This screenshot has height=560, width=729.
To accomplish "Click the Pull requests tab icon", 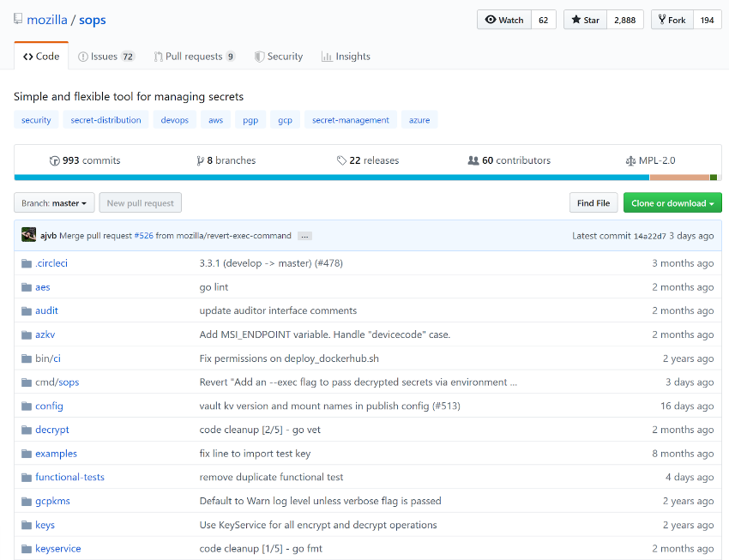I will tap(158, 57).
